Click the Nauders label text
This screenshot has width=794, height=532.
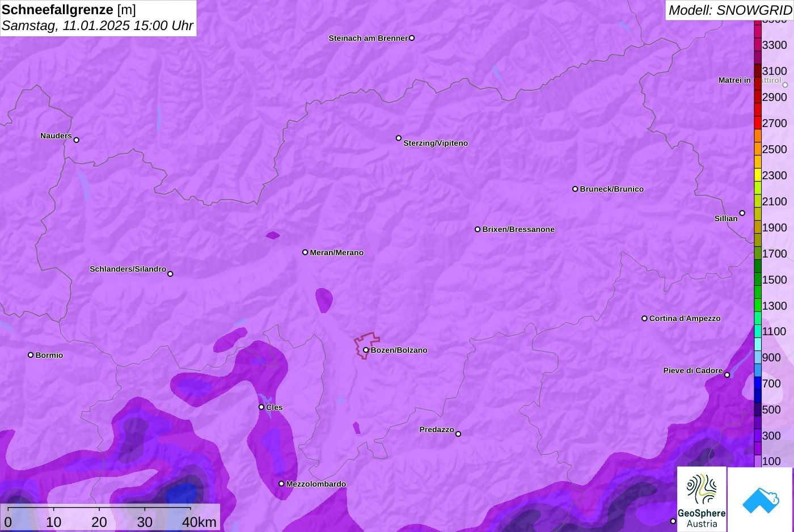click(x=56, y=136)
